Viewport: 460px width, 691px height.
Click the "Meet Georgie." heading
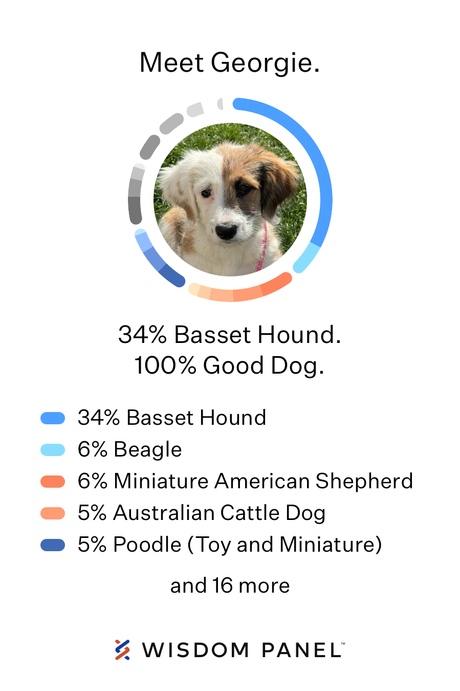tap(230, 63)
